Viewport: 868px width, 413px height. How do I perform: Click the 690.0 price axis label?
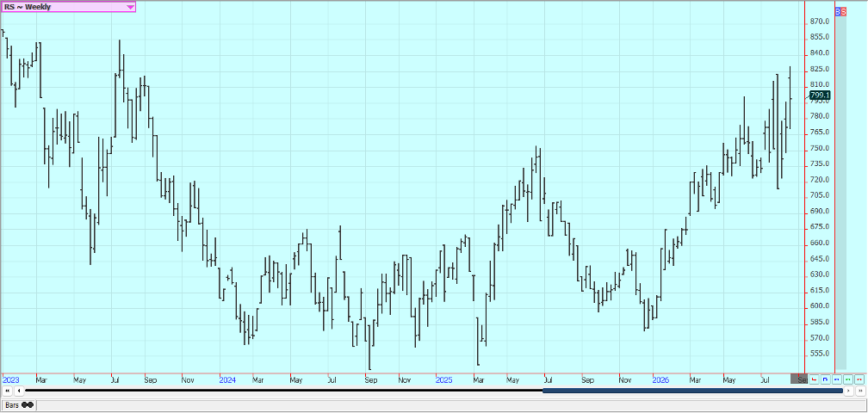click(x=819, y=211)
